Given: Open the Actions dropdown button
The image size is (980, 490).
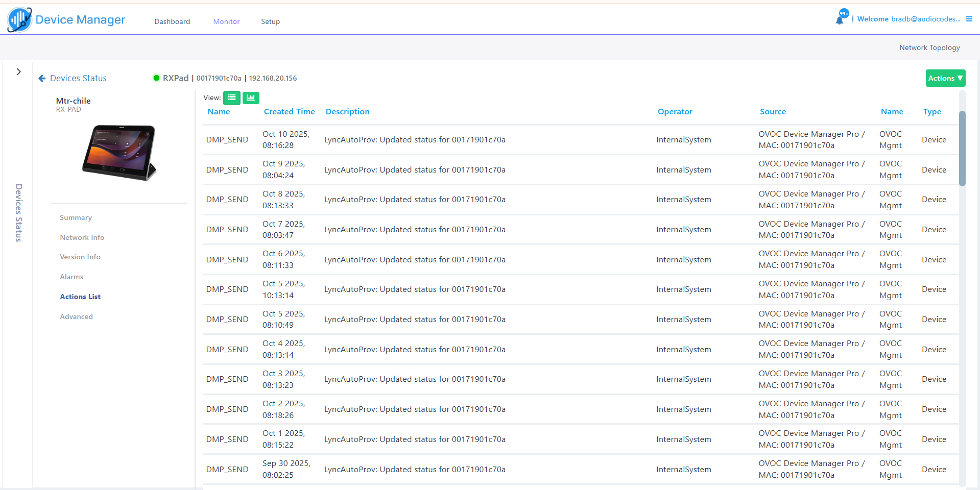Looking at the screenshot, I should (945, 78).
